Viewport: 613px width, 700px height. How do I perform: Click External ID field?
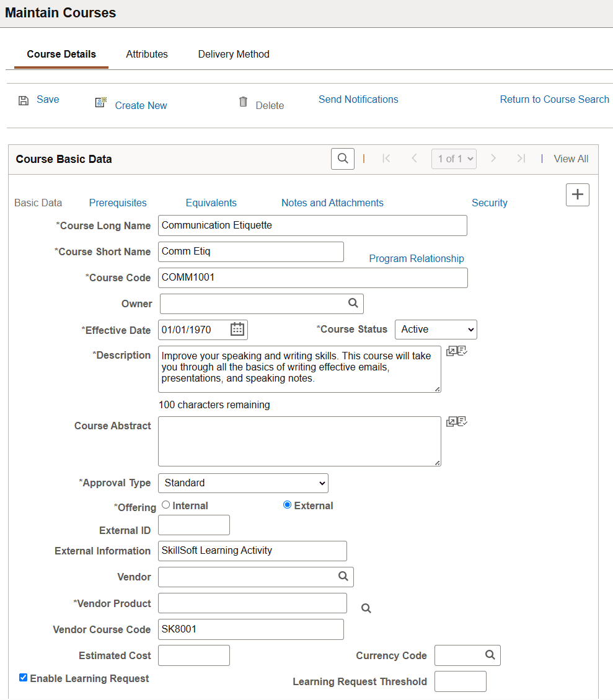pos(194,525)
